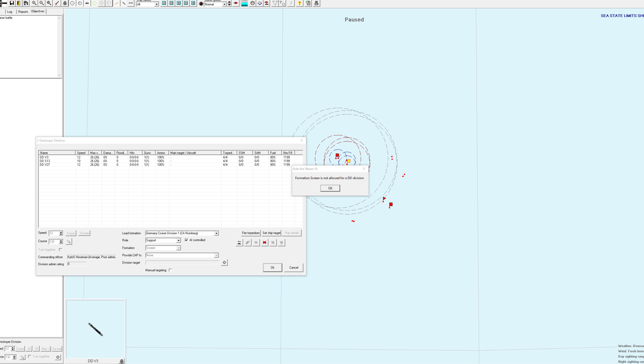Open the Game speed dropdown showing Normal

click(x=224, y=4)
